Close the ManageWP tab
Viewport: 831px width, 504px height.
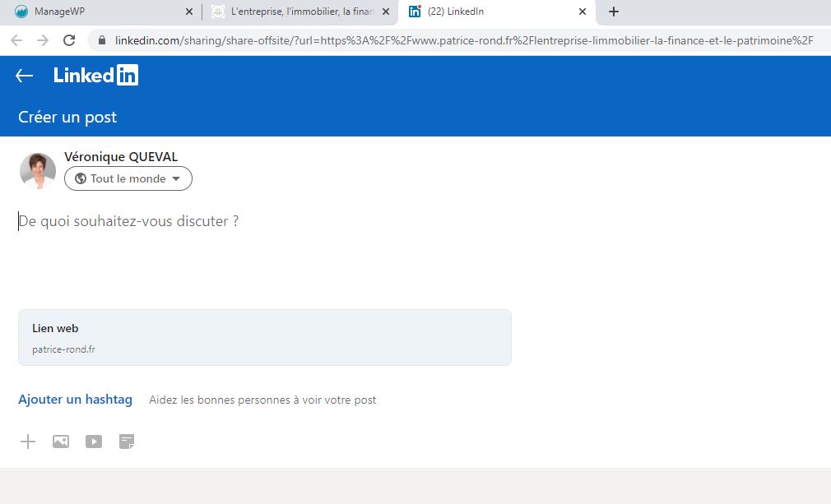point(188,12)
